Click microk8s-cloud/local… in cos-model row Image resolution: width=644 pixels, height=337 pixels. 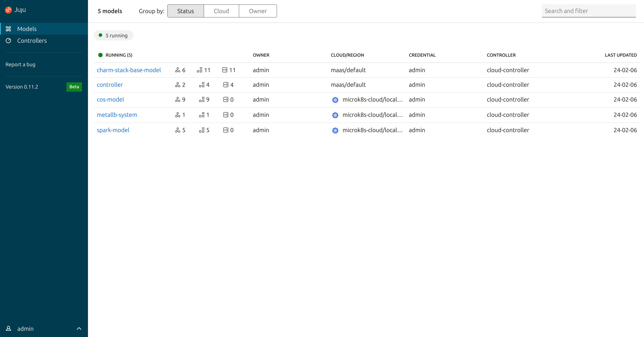[373, 100]
